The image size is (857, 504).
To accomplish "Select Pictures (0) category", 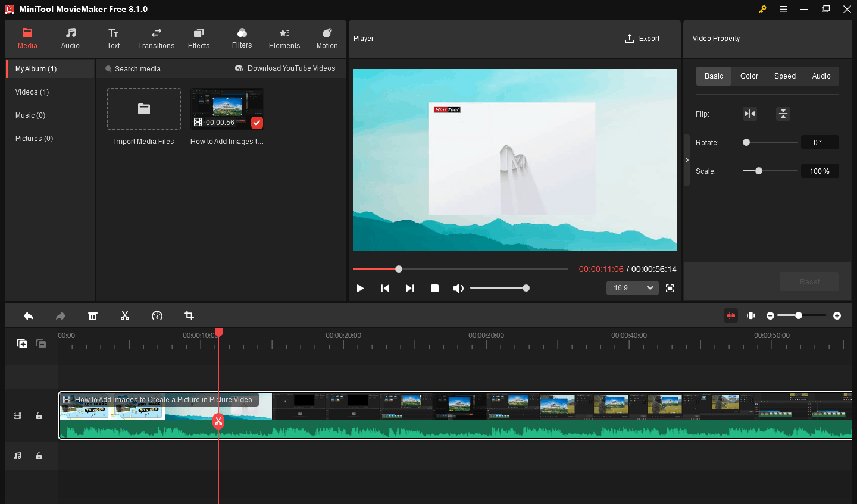I will pyautogui.click(x=51, y=139).
